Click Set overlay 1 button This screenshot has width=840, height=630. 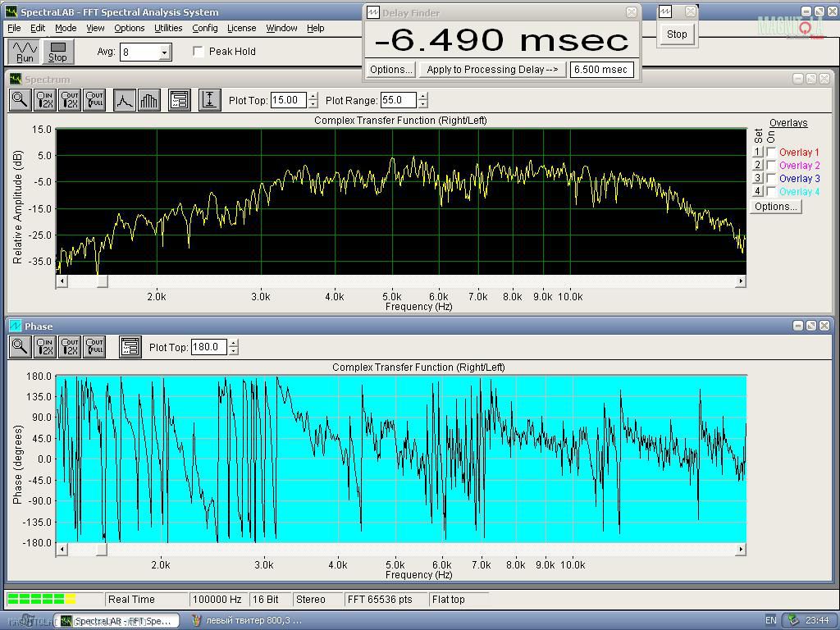pyautogui.click(x=757, y=152)
